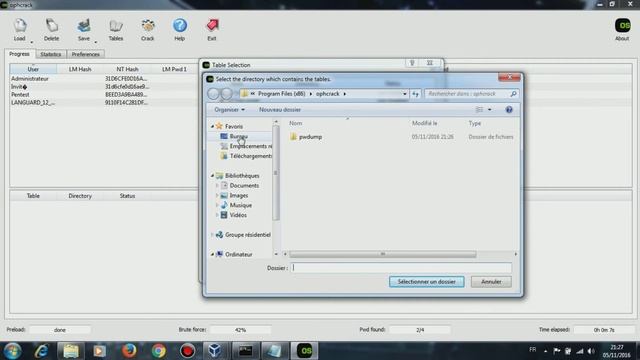Select Ordinateur in navigation pane
The width and height of the screenshot is (640, 360).
pos(238,254)
